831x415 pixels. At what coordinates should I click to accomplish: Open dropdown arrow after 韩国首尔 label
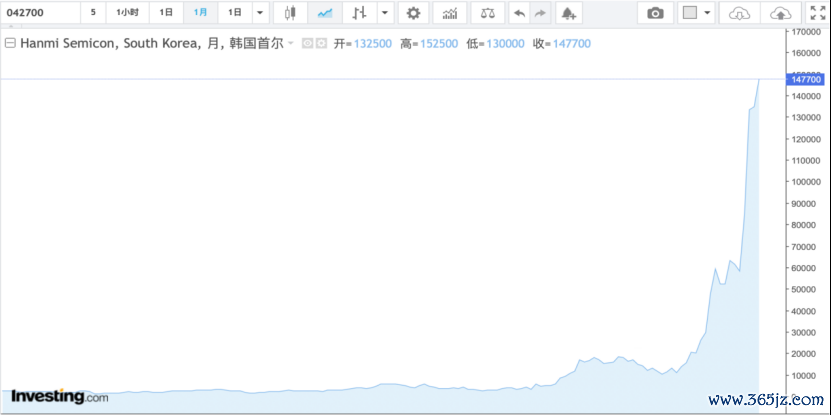(x=290, y=44)
